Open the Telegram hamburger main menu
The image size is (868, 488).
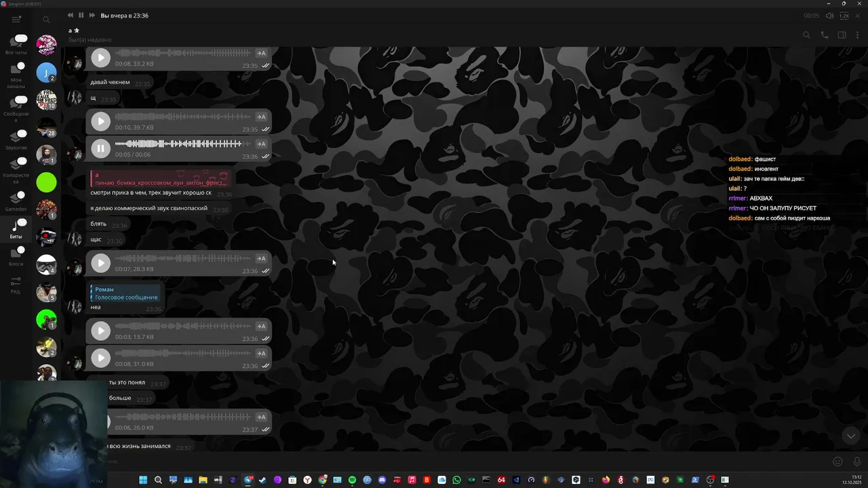tap(16, 20)
